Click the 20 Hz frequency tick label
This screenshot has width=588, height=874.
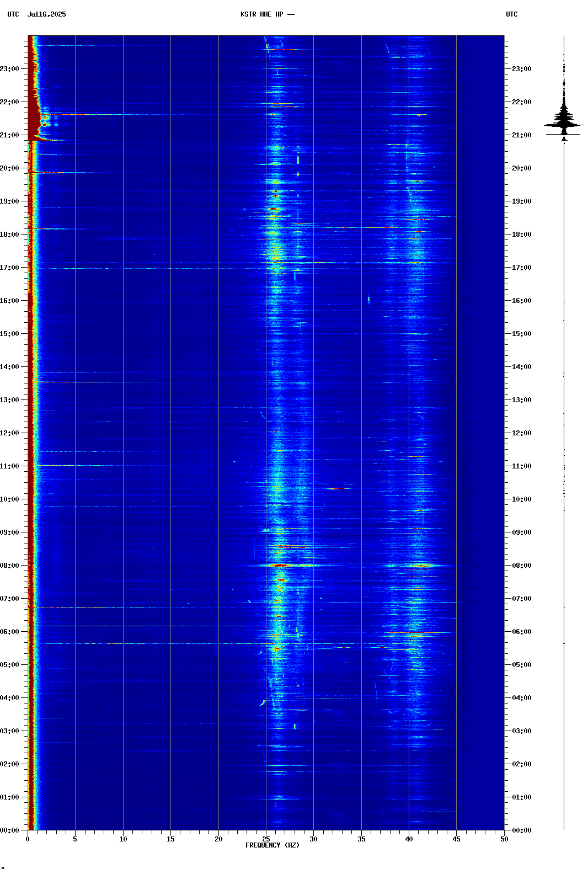tap(218, 839)
